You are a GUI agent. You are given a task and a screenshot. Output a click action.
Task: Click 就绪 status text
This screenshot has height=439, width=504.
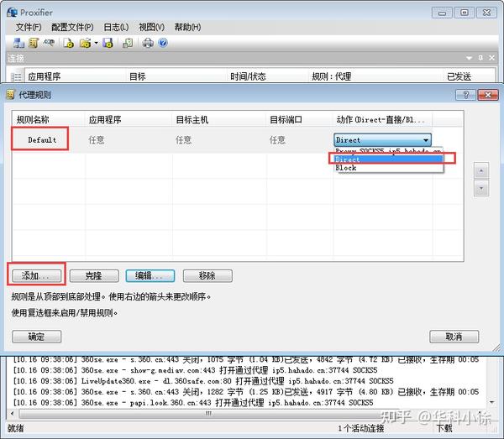pos(15,428)
